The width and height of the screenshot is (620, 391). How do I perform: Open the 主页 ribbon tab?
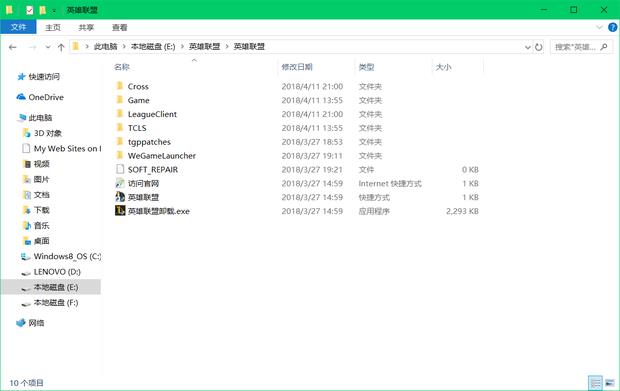click(x=53, y=27)
